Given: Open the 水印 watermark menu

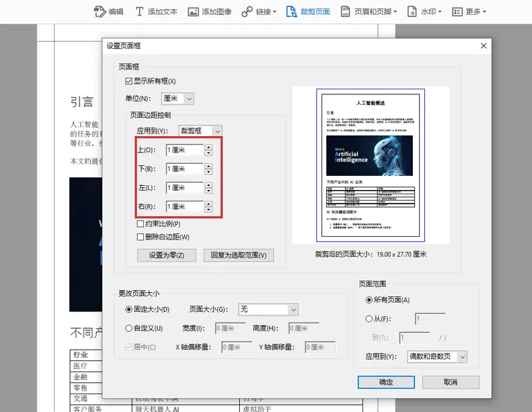Looking at the screenshot, I should 424,12.
